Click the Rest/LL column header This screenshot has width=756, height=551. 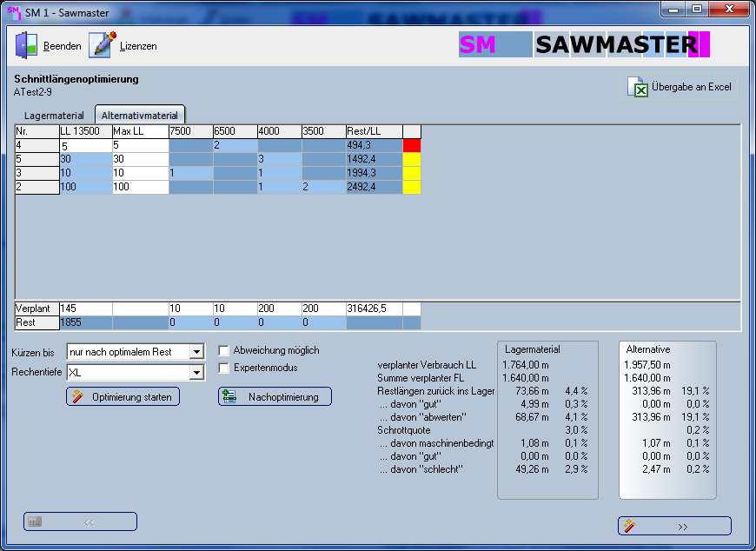pos(375,131)
